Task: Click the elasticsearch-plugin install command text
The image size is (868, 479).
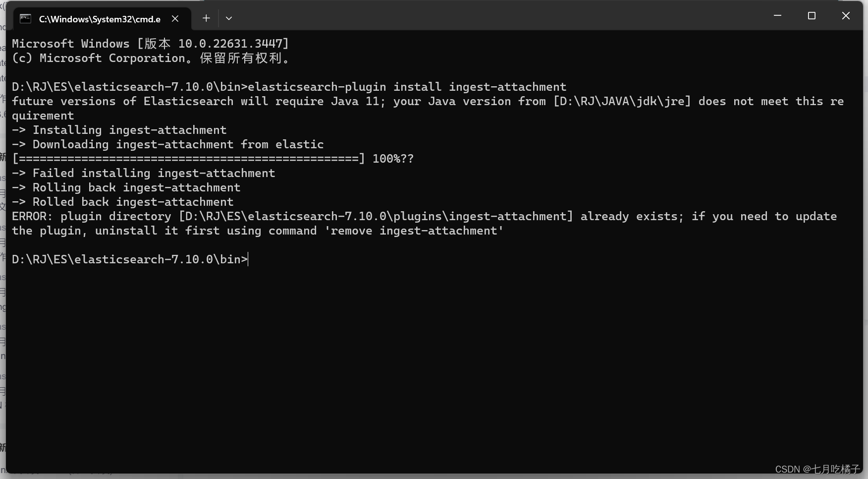Action: point(407,87)
